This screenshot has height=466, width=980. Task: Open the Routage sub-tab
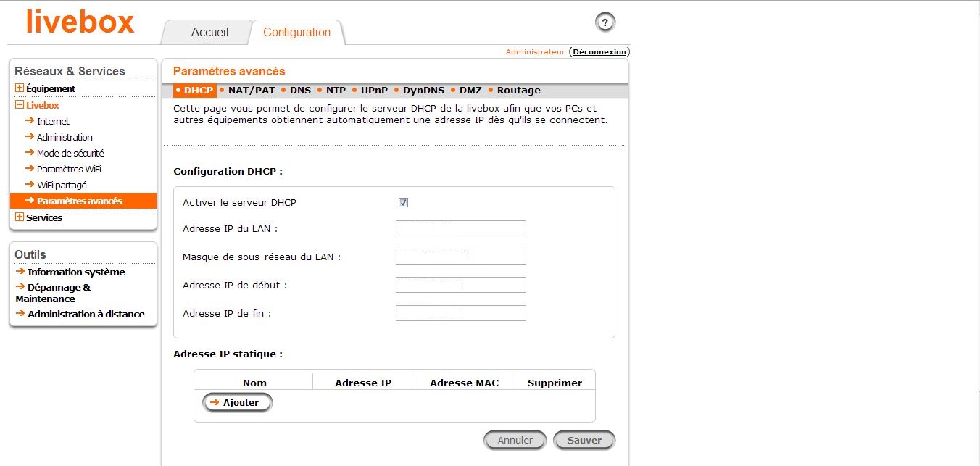click(x=519, y=91)
